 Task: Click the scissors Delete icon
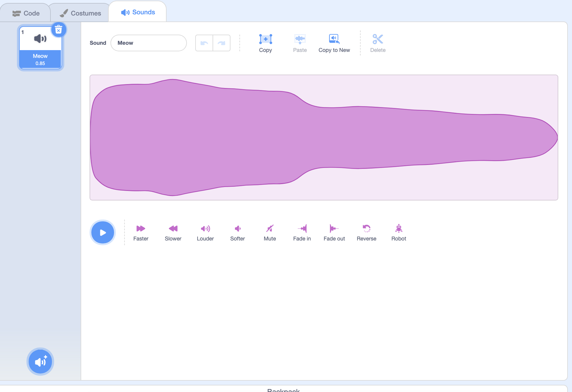378,43
